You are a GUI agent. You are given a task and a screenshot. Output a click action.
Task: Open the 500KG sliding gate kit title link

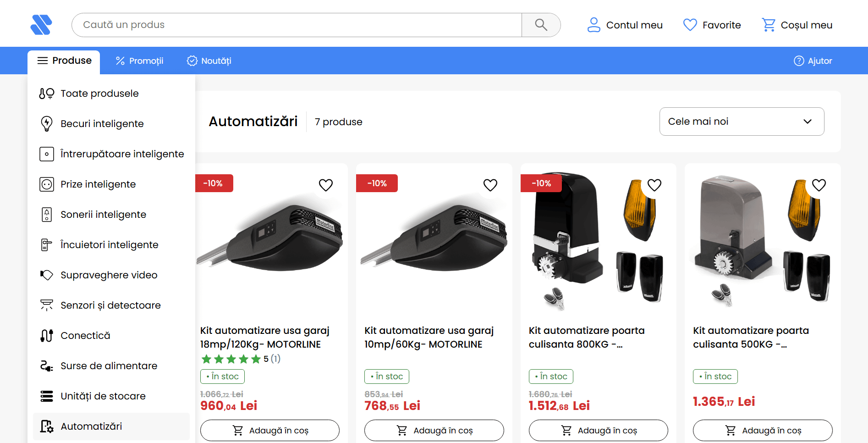pos(751,337)
